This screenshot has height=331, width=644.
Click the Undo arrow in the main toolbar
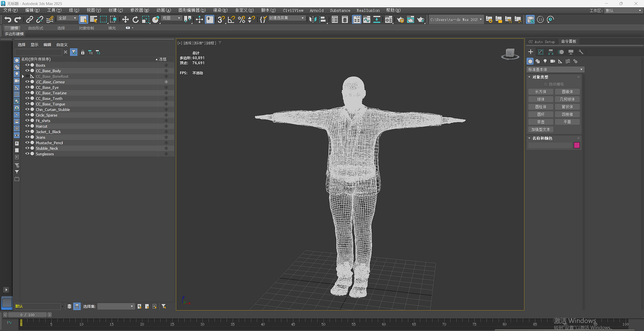pos(8,19)
